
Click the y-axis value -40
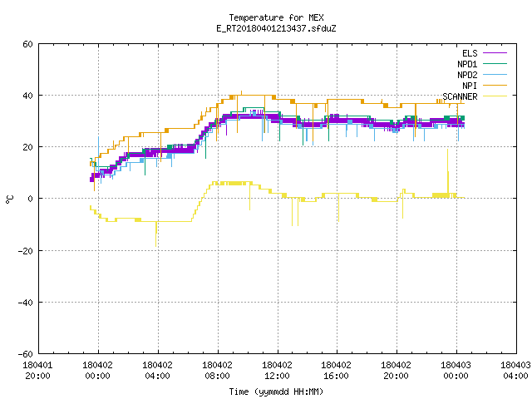coord(26,303)
